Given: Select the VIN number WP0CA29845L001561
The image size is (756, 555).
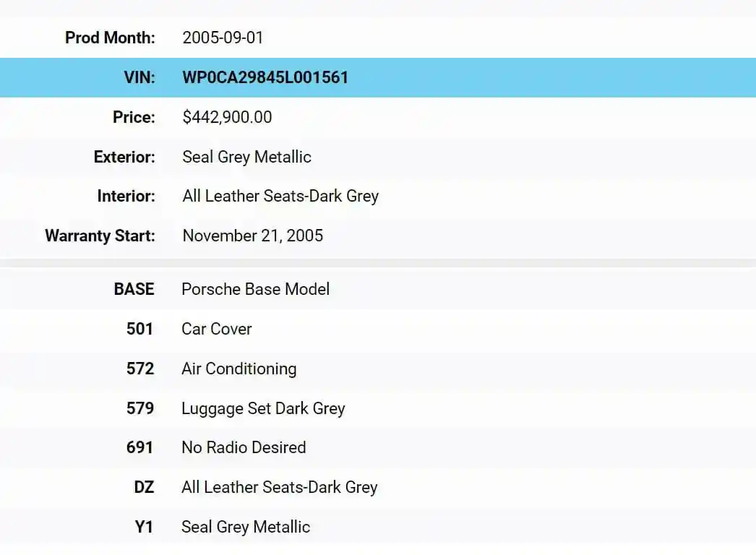Looking at the screenshot, I should click(265, 77).
